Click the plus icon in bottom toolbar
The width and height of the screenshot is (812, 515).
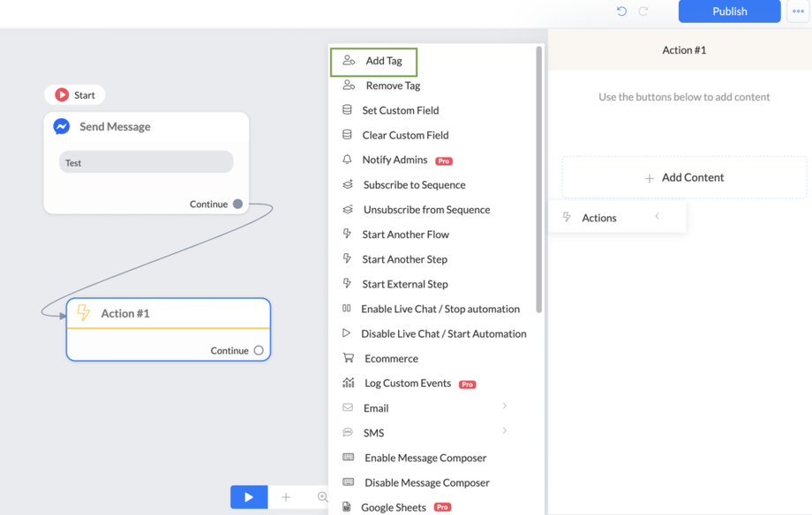pos(286,497)
